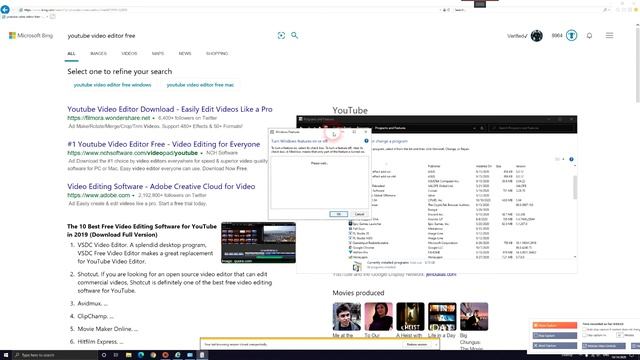Open view options dropdown in Programs and Features

563,159
